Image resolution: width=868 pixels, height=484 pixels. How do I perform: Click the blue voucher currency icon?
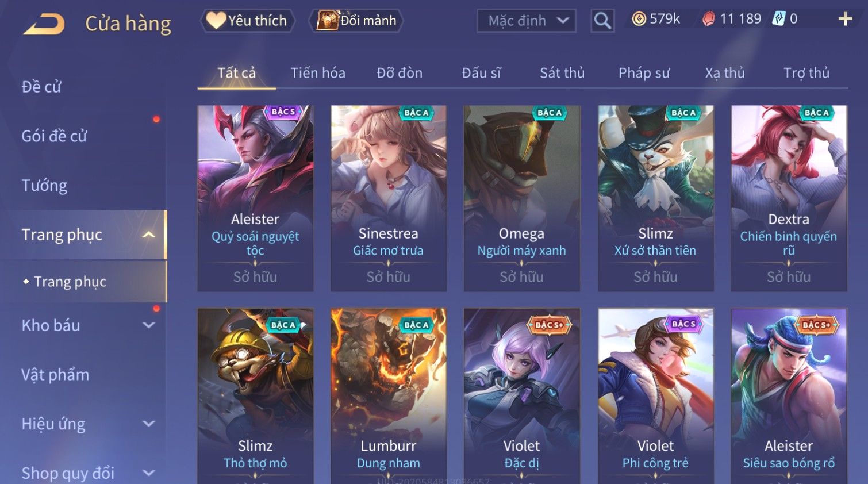click(778, 18)
